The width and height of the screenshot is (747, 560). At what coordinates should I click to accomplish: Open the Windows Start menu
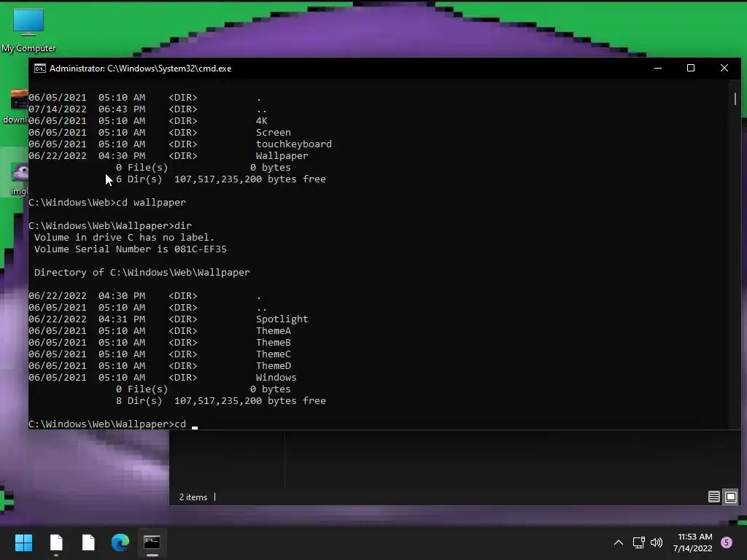pos(23,542)
